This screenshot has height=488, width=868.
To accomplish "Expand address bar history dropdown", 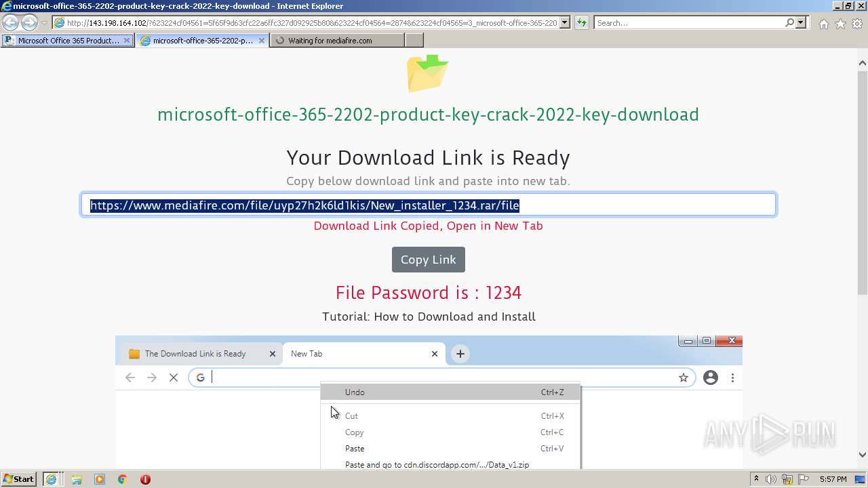I will click(x=564, y=22).
